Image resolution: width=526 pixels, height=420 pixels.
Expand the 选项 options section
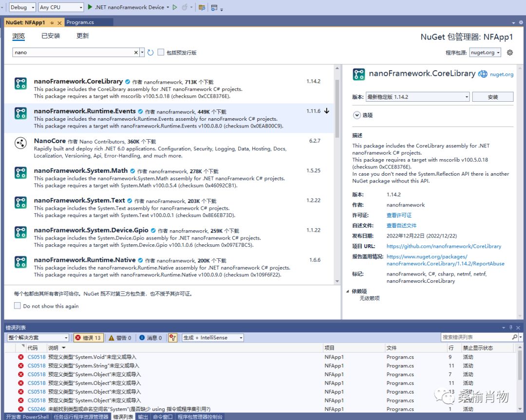click(x=357, y=115)
